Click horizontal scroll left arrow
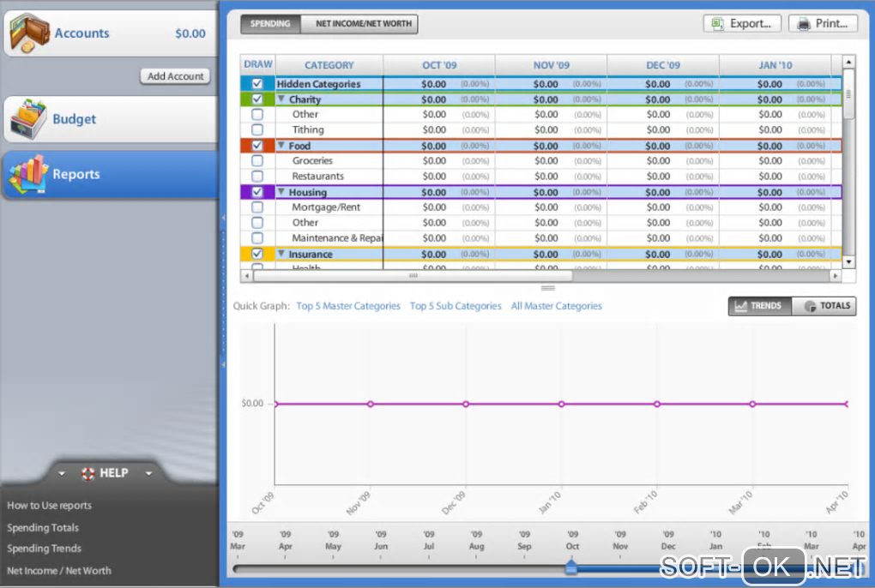 click(x=247, y=276)
